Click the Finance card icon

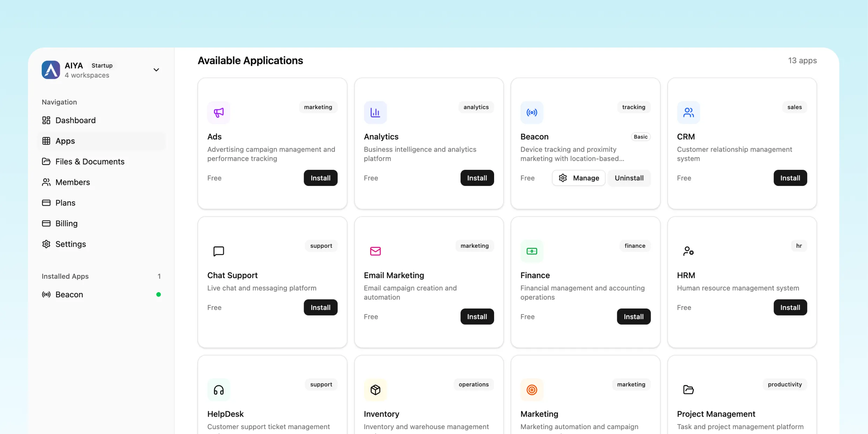531,251
